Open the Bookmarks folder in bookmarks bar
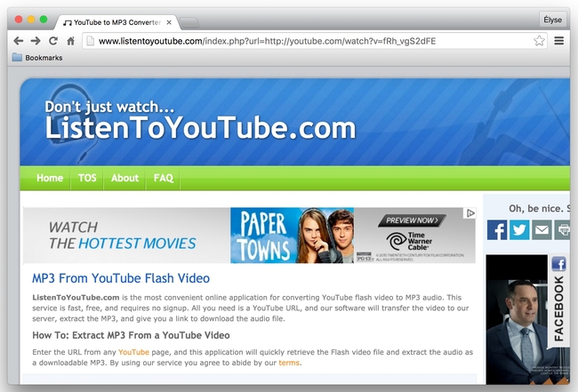 pyautogui.click(x=37, y=58)
